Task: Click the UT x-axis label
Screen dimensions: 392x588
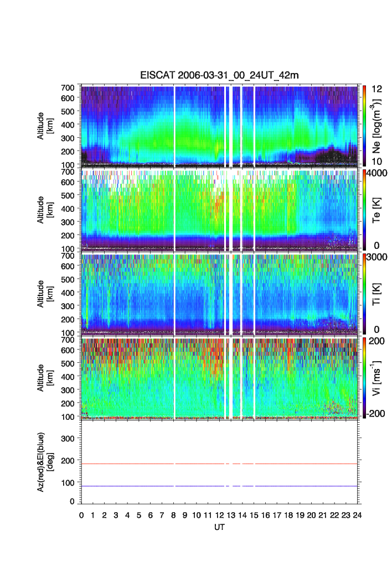Action: point(220,527)
